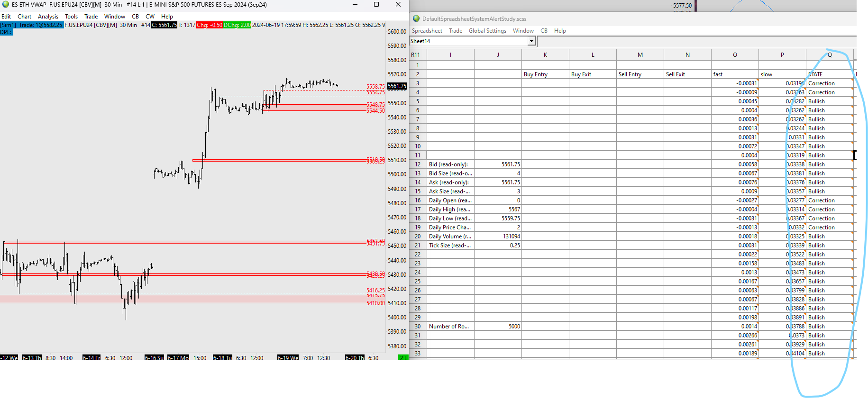Select the 'Ask (read-only):' label cell

point(450,182)
